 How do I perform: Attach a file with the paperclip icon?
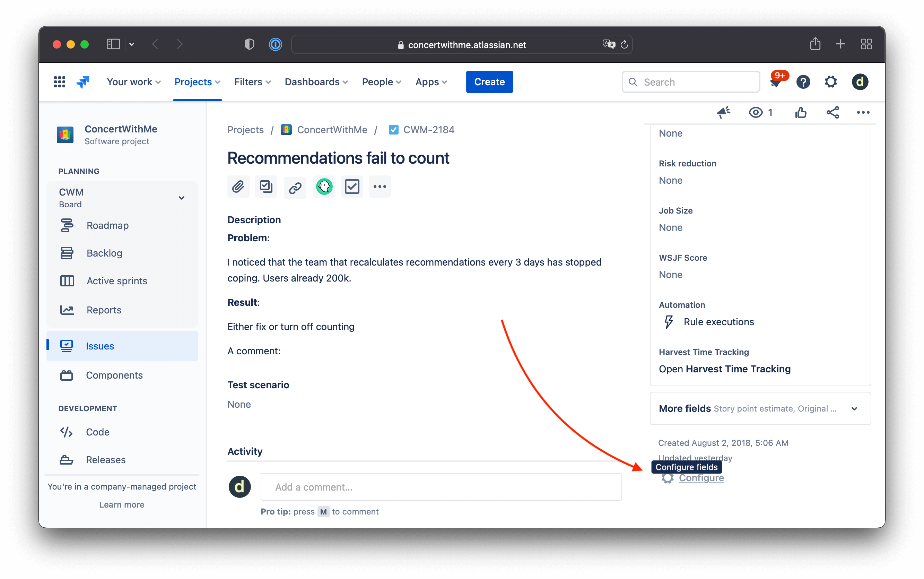(238, 187)
